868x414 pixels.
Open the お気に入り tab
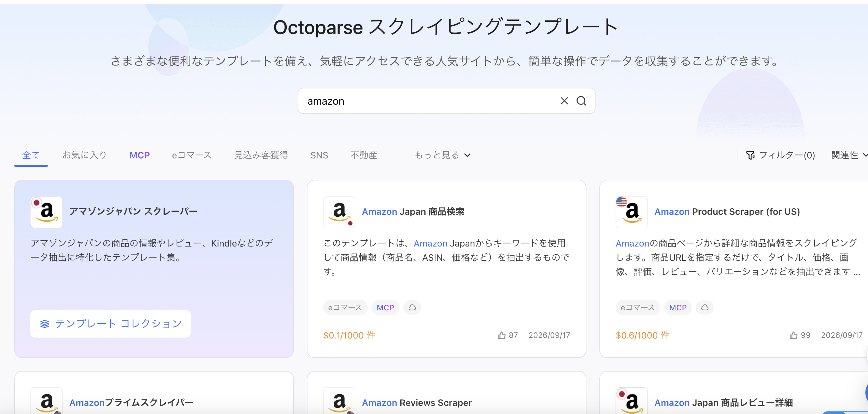[84, 155]
